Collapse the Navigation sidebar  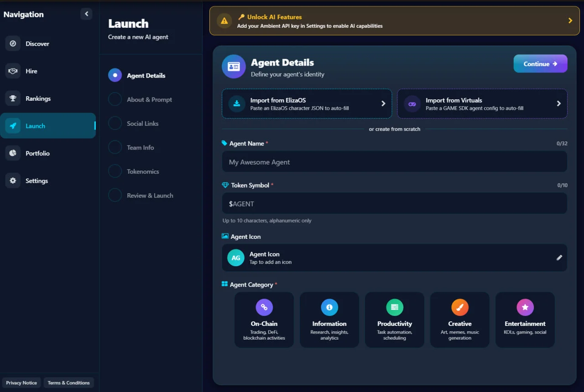pos(86,14)
